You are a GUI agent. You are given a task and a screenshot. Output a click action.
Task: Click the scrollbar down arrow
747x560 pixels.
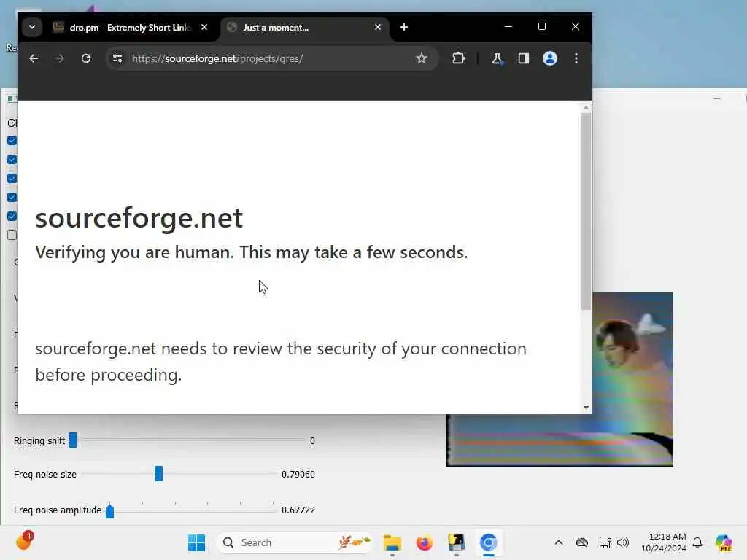[586, 408]
